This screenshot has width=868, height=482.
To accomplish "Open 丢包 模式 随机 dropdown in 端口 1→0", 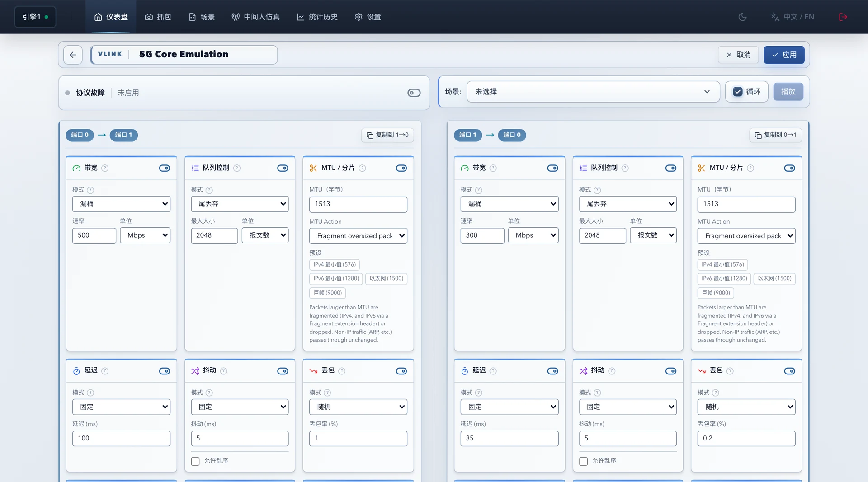I will pos(746,407).
